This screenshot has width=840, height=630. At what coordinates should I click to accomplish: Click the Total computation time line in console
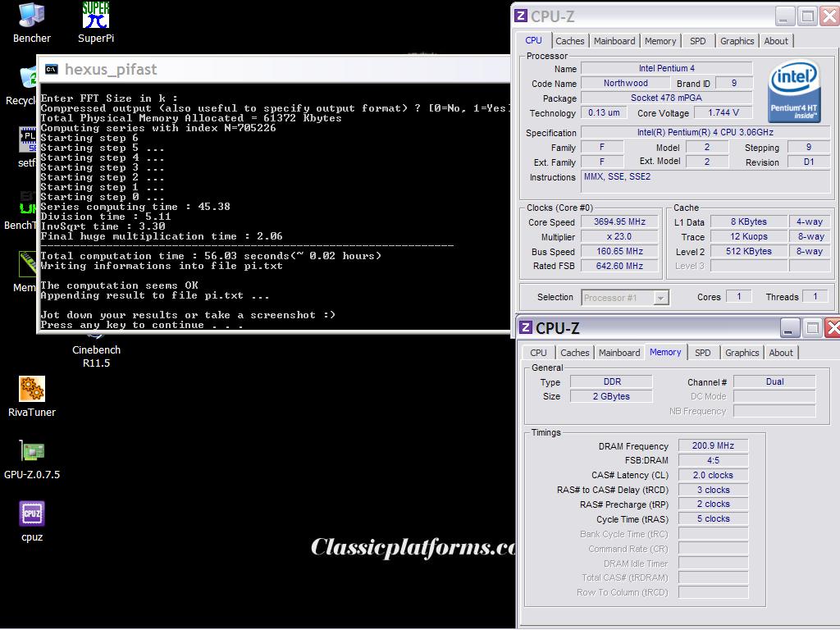point(211,256)
